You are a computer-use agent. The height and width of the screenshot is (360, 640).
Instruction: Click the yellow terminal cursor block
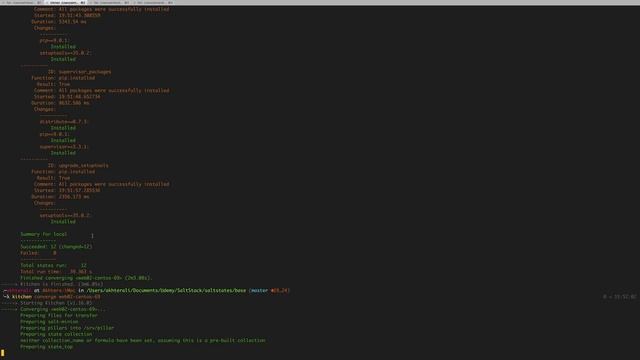[x=2, y=353]
